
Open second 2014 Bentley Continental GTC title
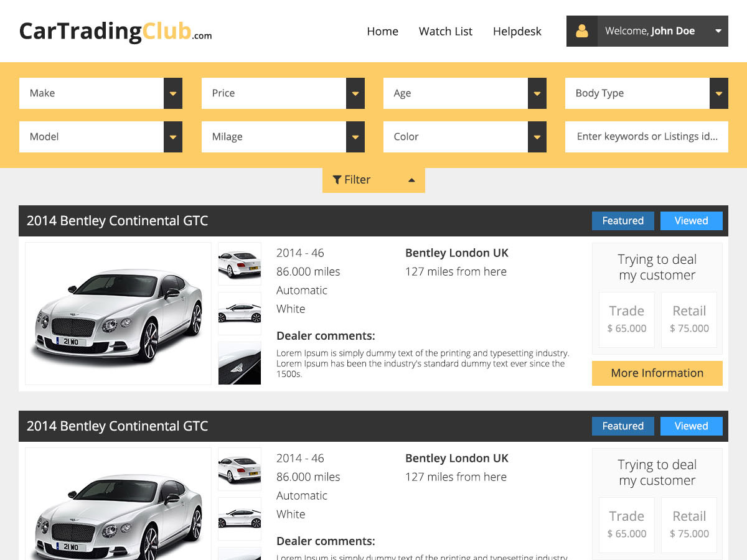117,426
